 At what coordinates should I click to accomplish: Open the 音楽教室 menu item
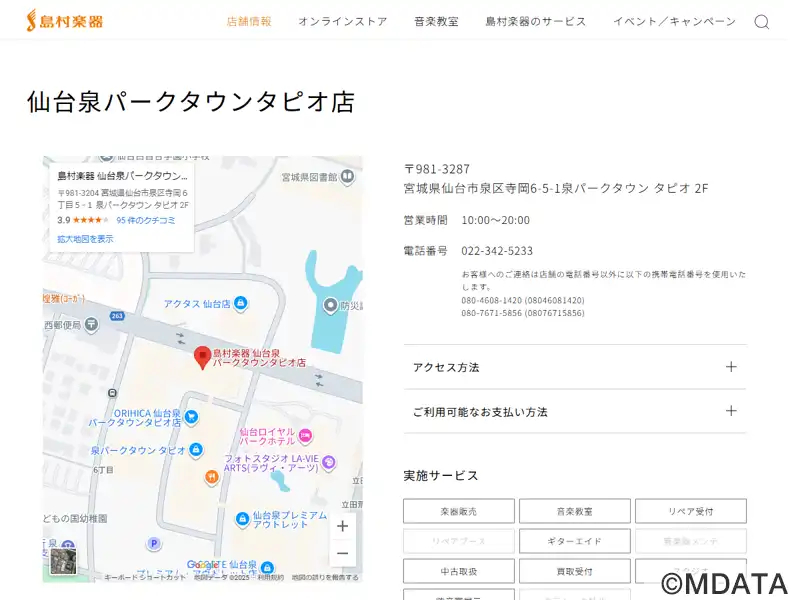pos(436,21)
